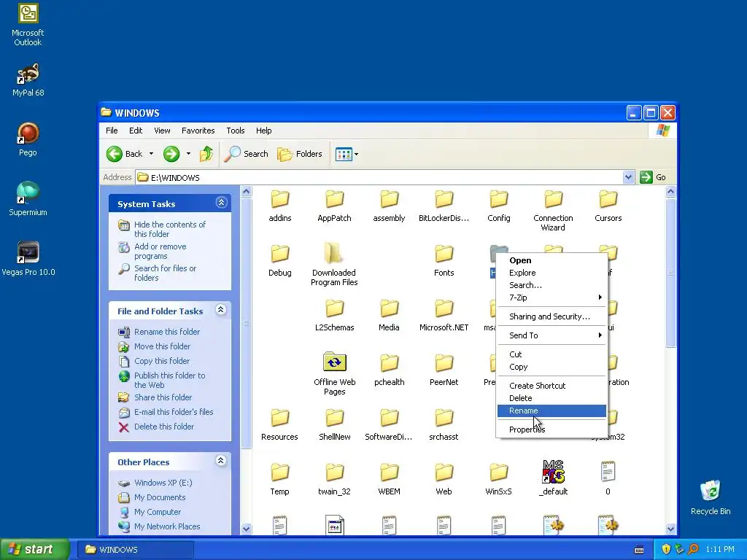Viewport: 747px width, 560px height.
Task: Select the _default MS-DOS shortcut file
Action: pyautogui.click(x=553, y=478)
